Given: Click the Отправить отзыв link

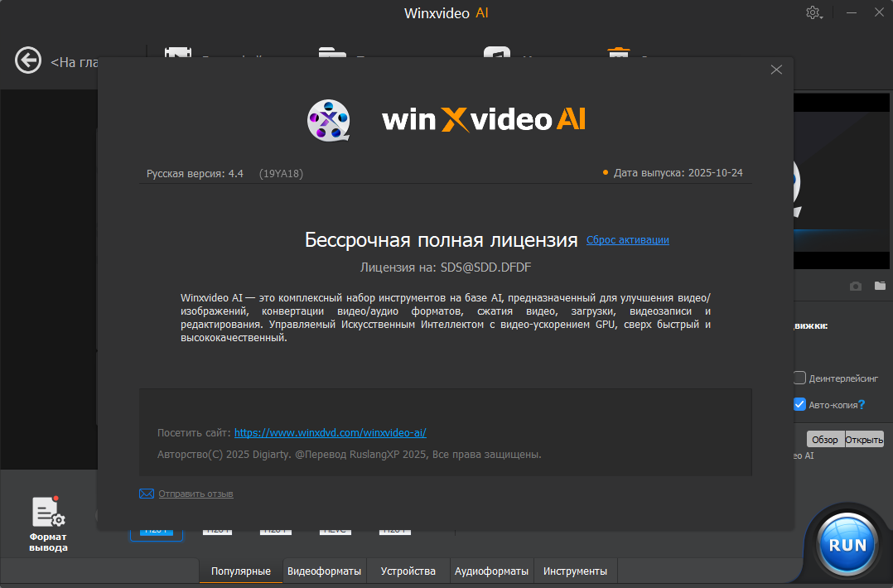Looking at the screenshot, I should (195, 494).
